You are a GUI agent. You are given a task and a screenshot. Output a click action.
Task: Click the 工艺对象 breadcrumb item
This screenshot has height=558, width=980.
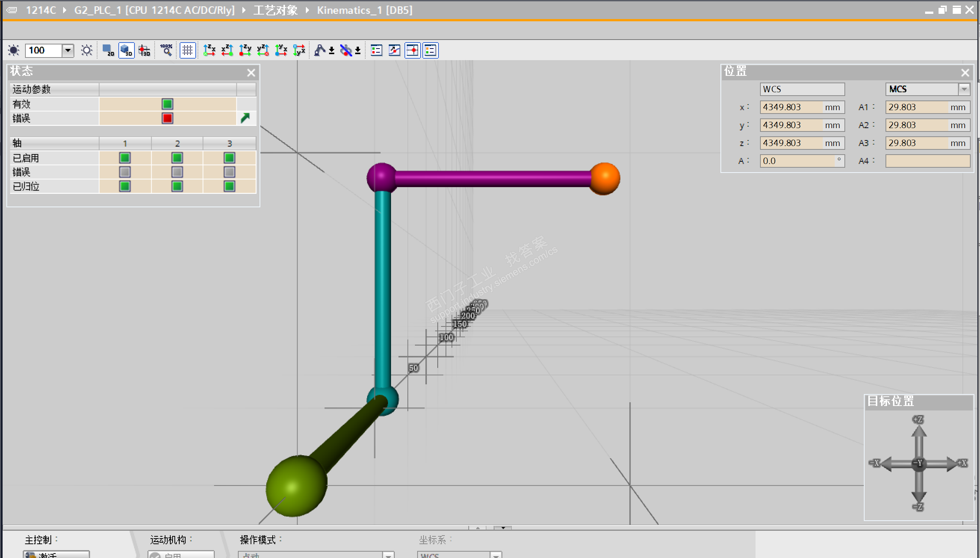pos(276,10)
